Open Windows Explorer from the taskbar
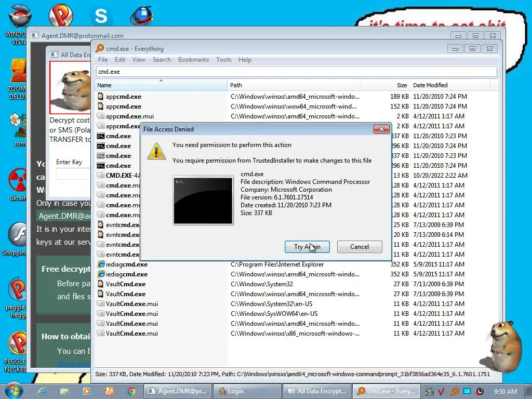The width and height of the screenshot is (532, 399). (x=64, y=391)
